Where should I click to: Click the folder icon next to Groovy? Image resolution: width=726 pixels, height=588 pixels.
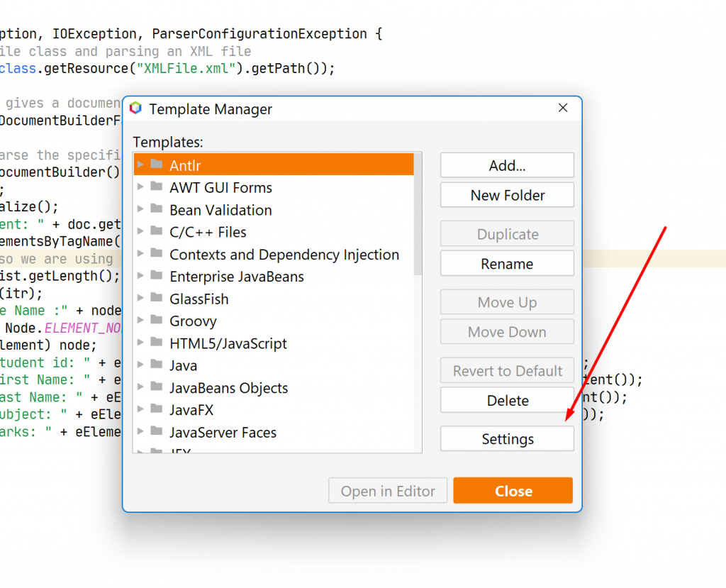(x=157, y=321)
